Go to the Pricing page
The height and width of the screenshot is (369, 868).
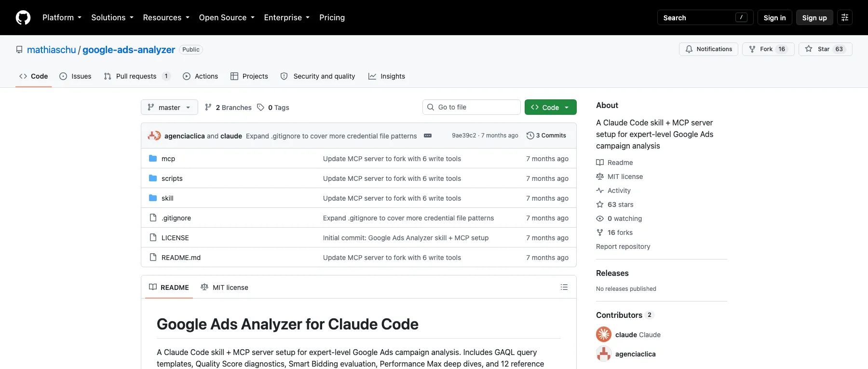click(x=332, y=17)
